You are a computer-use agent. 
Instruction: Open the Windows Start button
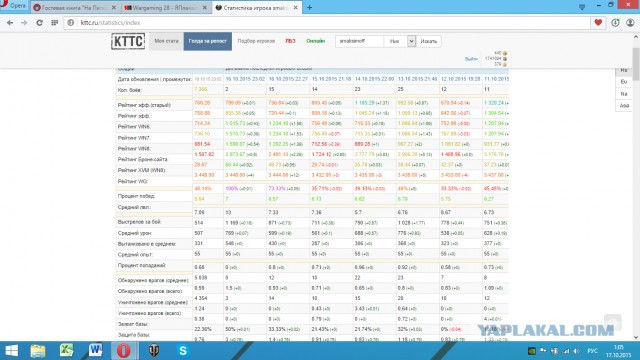click(11, 351)
